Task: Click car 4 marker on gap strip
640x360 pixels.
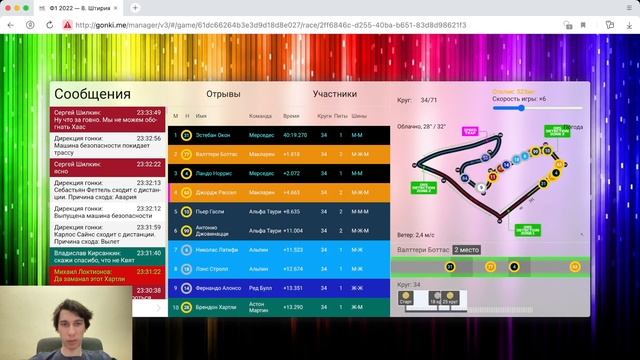Action: (514, 267)
